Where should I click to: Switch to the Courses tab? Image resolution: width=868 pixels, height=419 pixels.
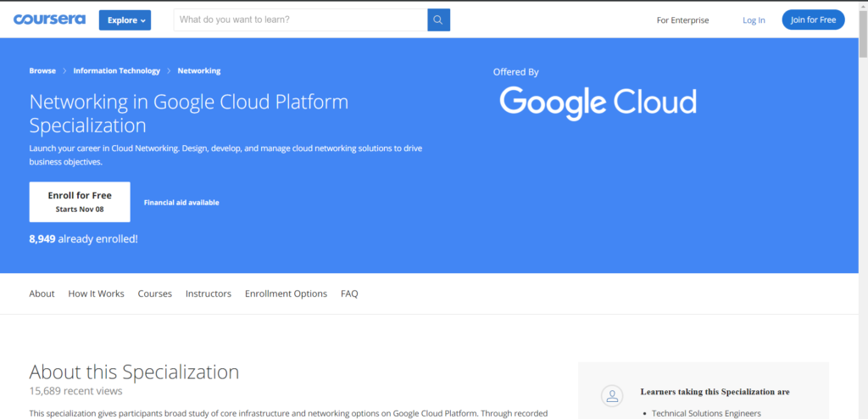coord(155,293)
